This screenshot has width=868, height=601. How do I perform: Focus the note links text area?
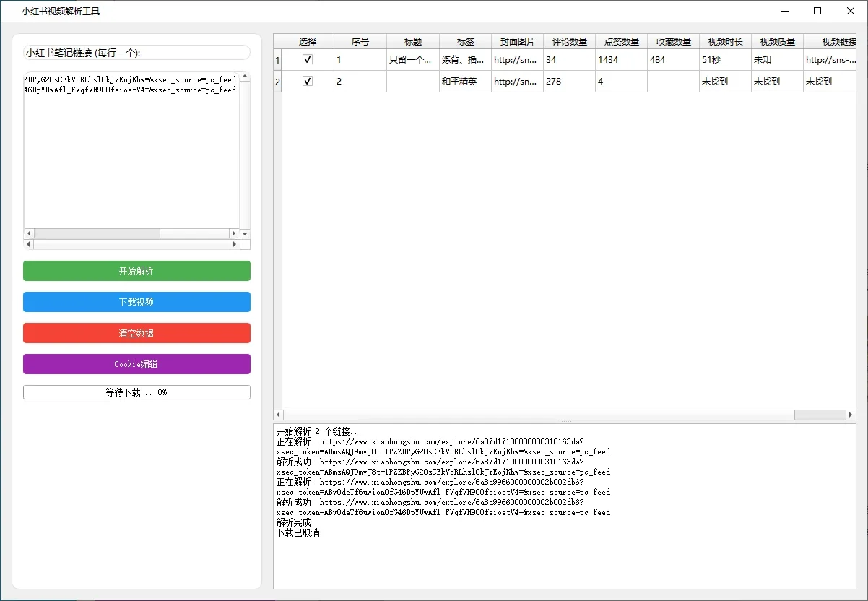point(131,150)
